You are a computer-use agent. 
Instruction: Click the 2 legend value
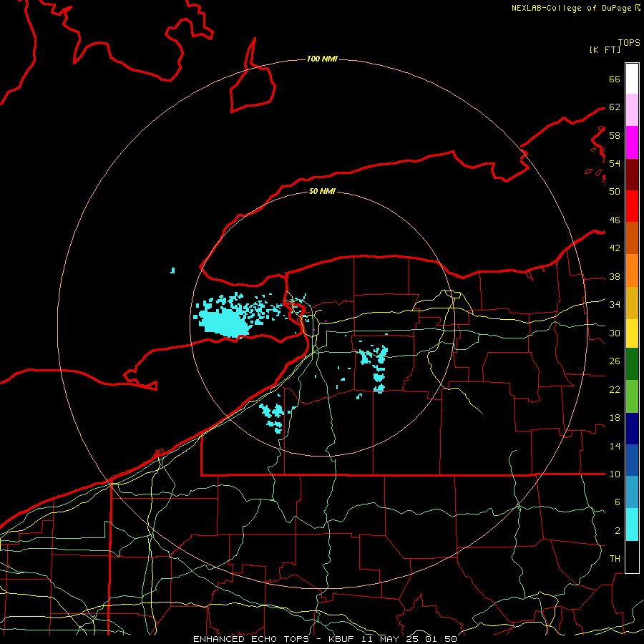(x=617, y=531)
